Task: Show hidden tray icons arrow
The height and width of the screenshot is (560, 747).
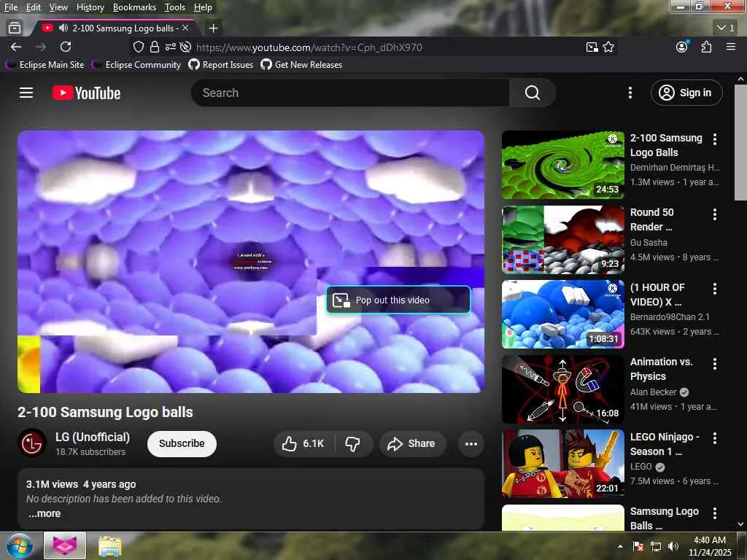Action: click(x=620, y=546)
